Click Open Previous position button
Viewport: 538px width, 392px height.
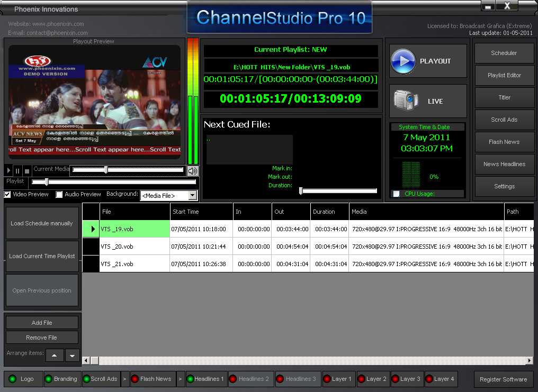[42, 290]
